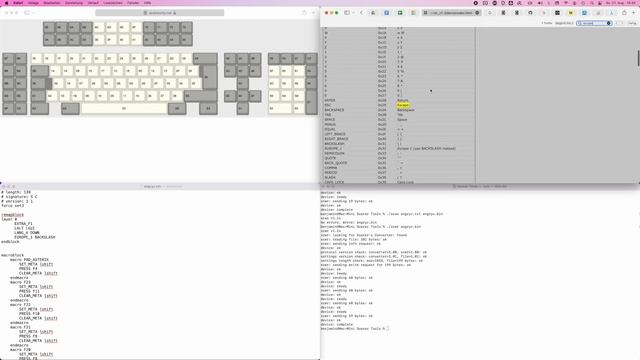
Task: Select the ENTER row in key table
Action: click(399, 100)
